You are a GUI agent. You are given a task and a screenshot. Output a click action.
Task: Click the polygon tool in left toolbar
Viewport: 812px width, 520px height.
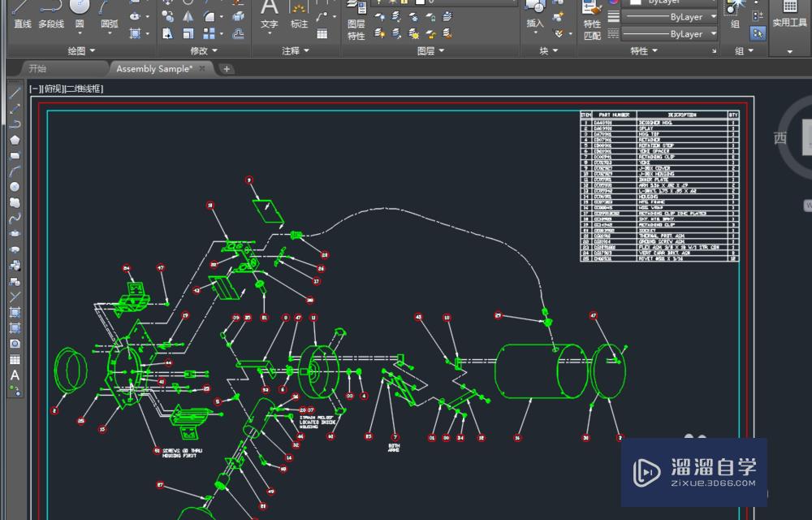tap(15, 139)
